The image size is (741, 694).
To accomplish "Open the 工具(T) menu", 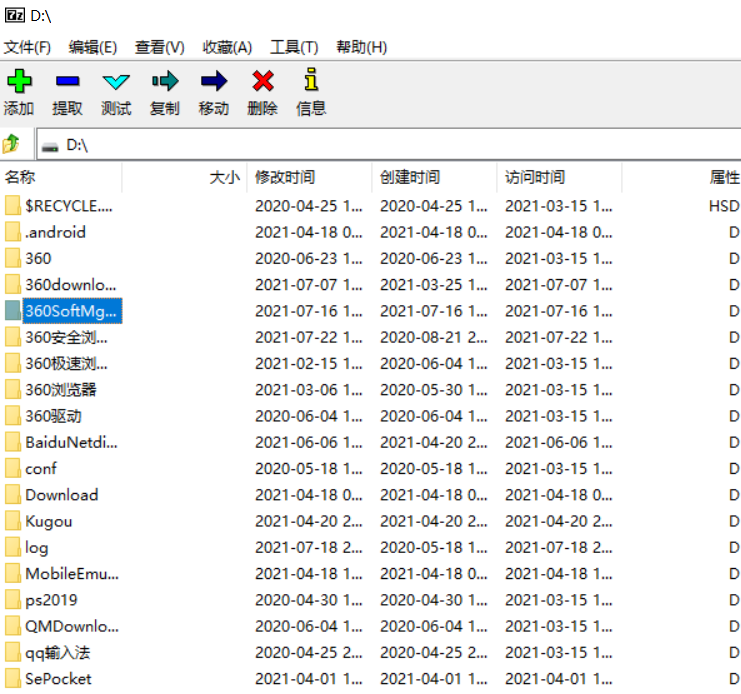I will [294, 47].
